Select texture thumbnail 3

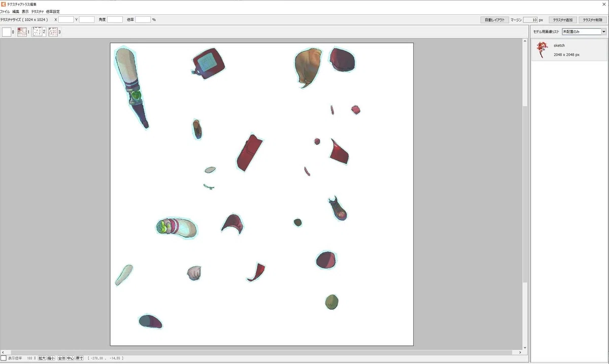[x=53, y=32]
